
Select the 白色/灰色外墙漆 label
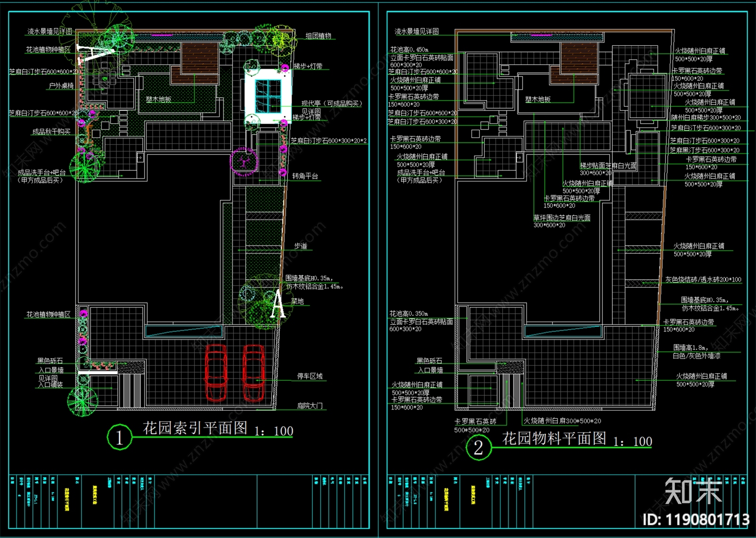pos(696,356)
